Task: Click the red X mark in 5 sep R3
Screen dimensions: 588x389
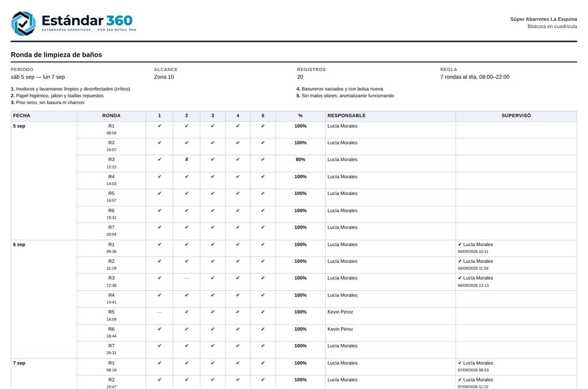Action: 187,160
